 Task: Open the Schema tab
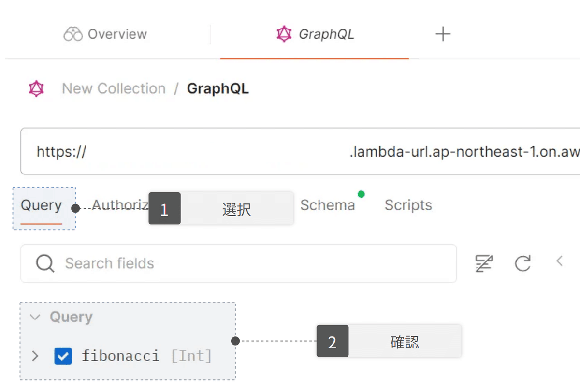click(327, 205)
